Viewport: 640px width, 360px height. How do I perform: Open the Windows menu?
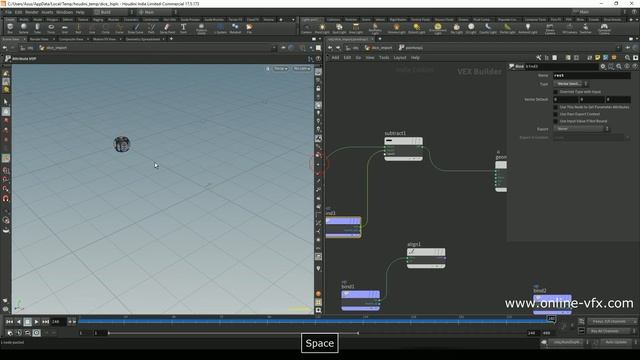(x=64, y=12)
